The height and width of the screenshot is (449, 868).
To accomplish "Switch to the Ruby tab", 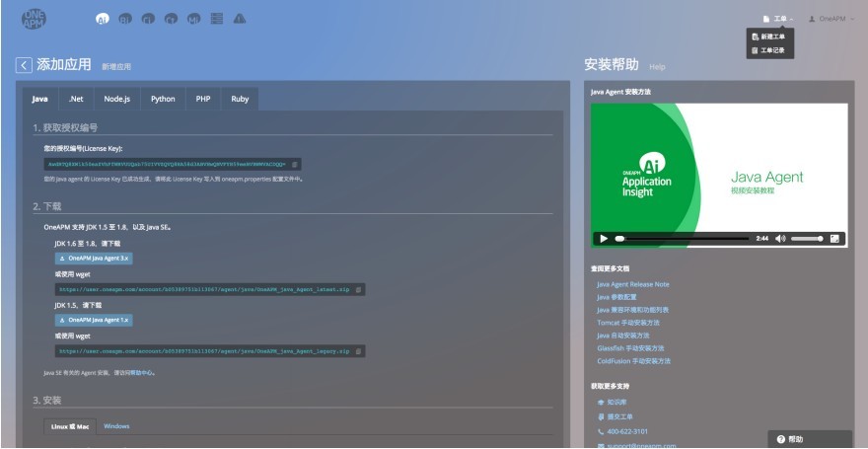I will pos(240,99).
